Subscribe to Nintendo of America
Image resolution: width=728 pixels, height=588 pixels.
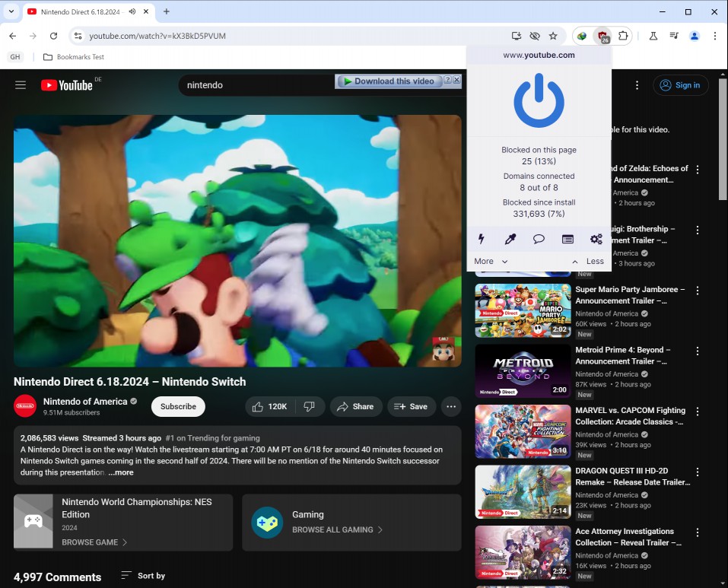178,406
